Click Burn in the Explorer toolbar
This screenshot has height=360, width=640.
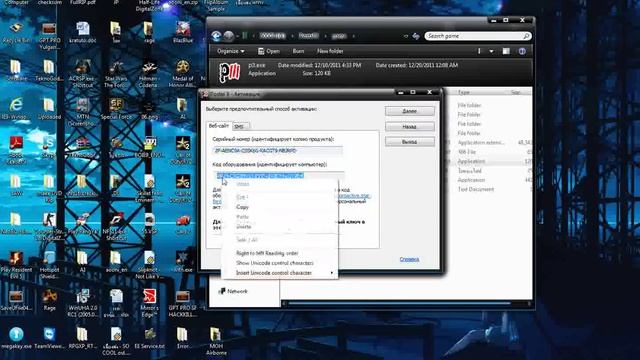tap(298, 51)
